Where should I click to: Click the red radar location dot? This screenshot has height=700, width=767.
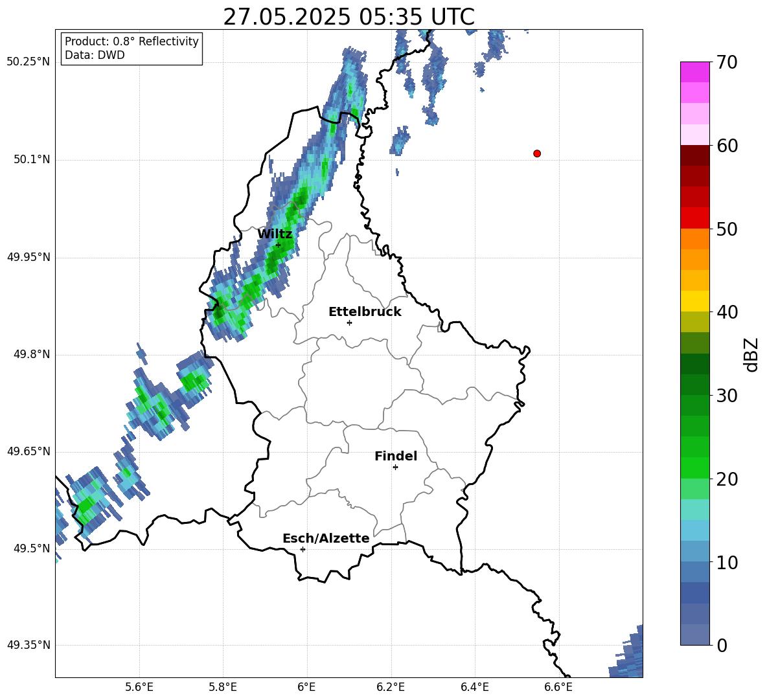537,153
